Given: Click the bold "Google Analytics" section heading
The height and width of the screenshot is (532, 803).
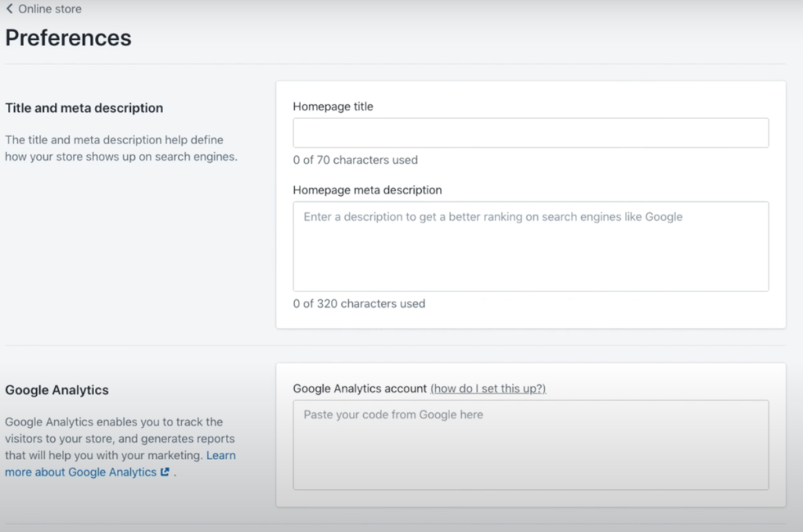Looking at the screenshot, I should pyautogui.click(x=56, y=390).
